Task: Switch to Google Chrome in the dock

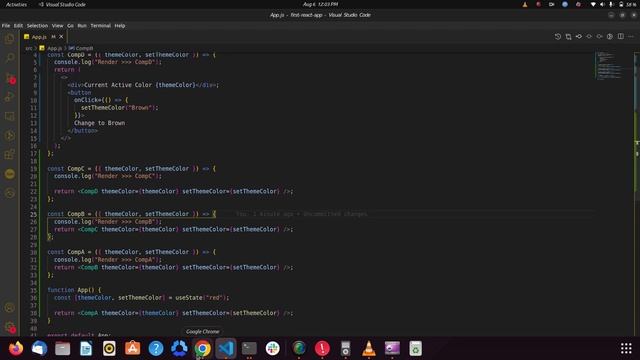Action: point(202,348)
